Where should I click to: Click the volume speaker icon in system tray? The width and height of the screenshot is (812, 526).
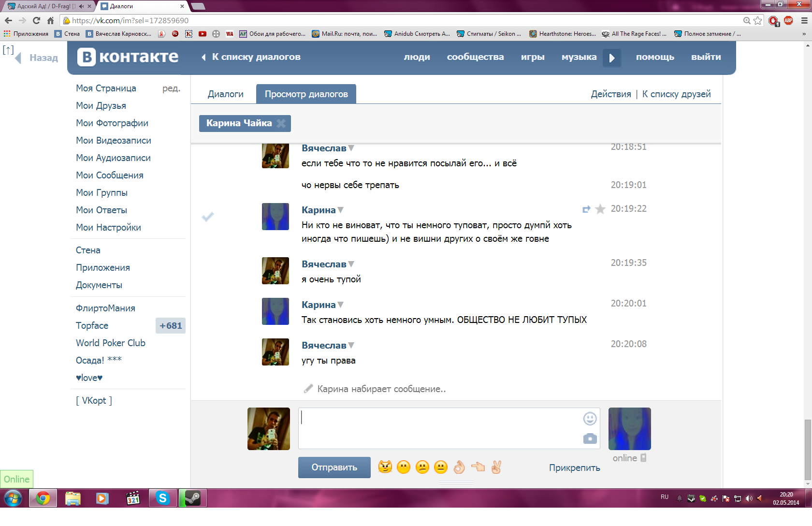749,498
